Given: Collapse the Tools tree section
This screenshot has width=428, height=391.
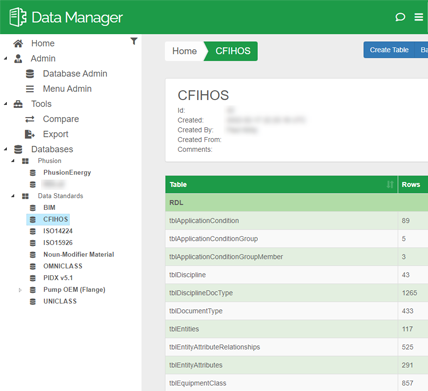Looking at the screenshot, I should click(x=6, y=104).
